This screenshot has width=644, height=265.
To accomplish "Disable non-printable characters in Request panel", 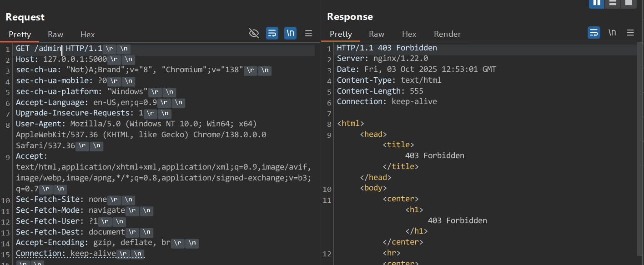I will tap(290, 33).
